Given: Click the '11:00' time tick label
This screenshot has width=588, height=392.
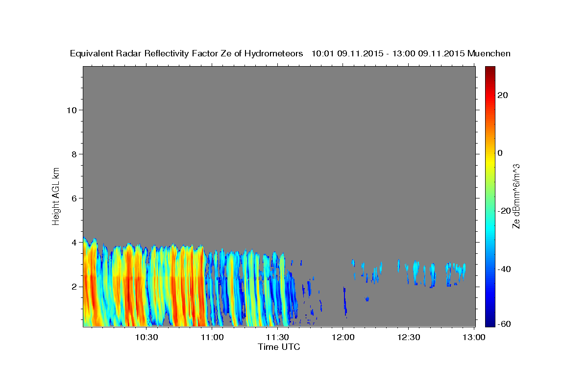Looking at the screenshot, I should (212, 337).
